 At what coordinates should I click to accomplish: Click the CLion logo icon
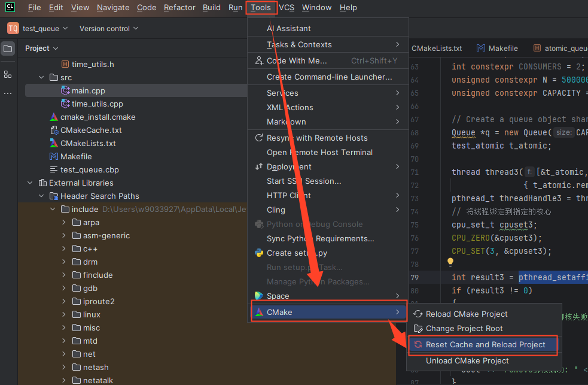click(10, 7)
